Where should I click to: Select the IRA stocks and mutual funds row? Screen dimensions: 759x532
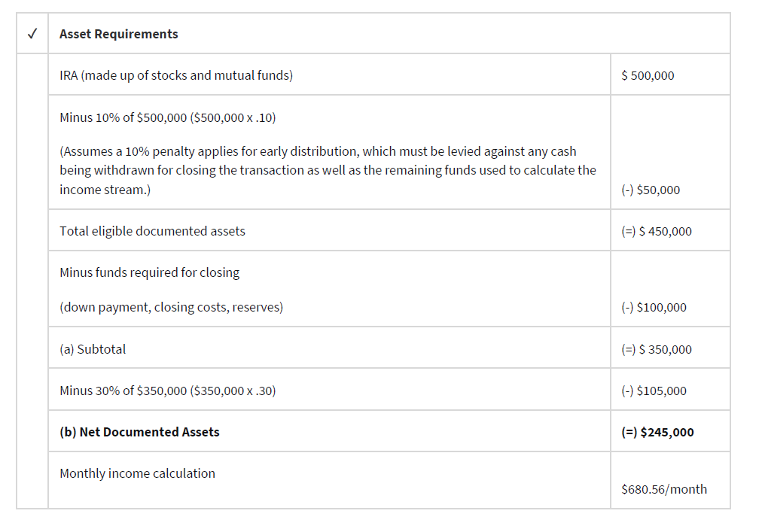[x=176, y=75]
